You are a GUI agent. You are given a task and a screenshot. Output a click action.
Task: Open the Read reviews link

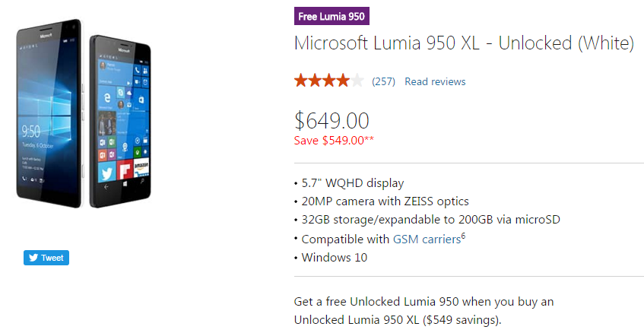click(435, 81)
